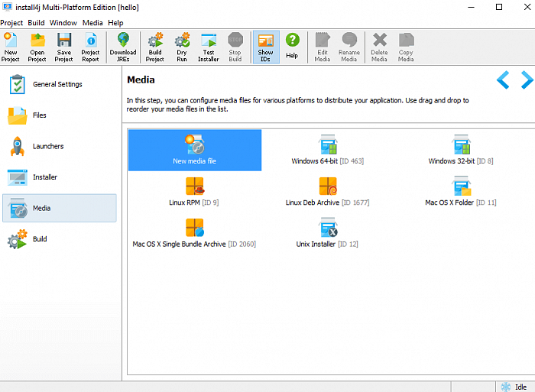Image resolution: width=535 pixels, height=392 pixels.
Task: Click the Copy Media toolbar icon
Action: (x=406, y=47)
